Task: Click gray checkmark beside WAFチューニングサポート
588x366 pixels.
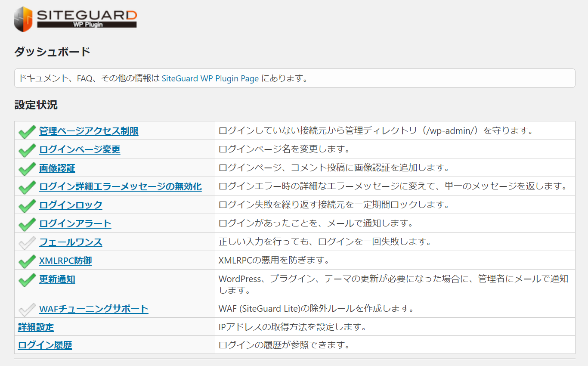Action: click(x=27, y=309)
